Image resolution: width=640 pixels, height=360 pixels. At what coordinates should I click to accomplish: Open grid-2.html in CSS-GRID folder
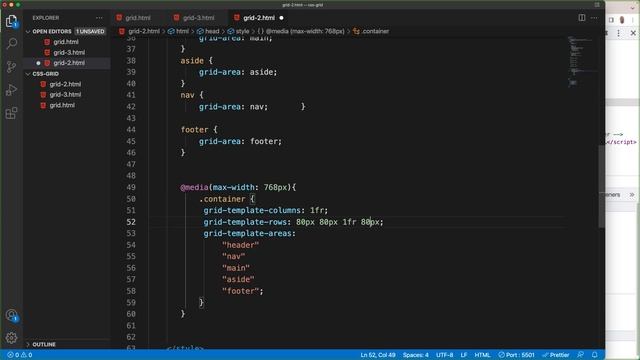[65, 84]
